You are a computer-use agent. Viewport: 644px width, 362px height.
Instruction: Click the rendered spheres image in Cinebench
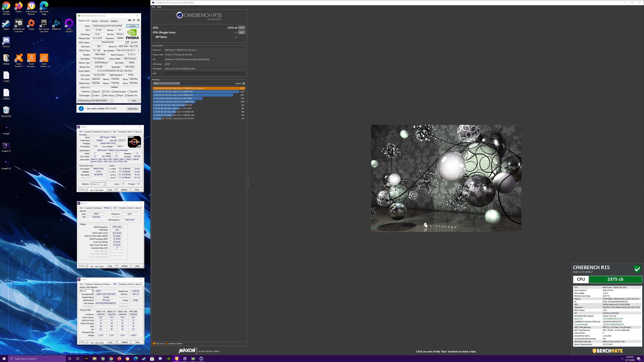pos(446,178)
